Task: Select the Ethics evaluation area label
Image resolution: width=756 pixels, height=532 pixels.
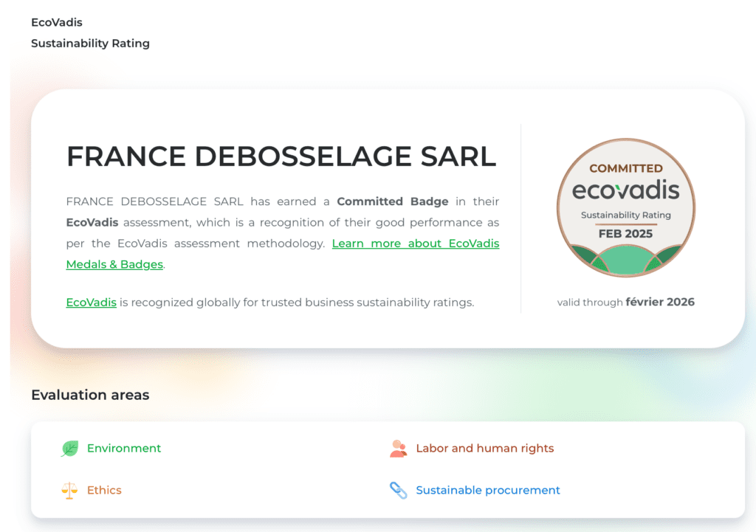Action: pyautogui.click(x=104, y=491)
